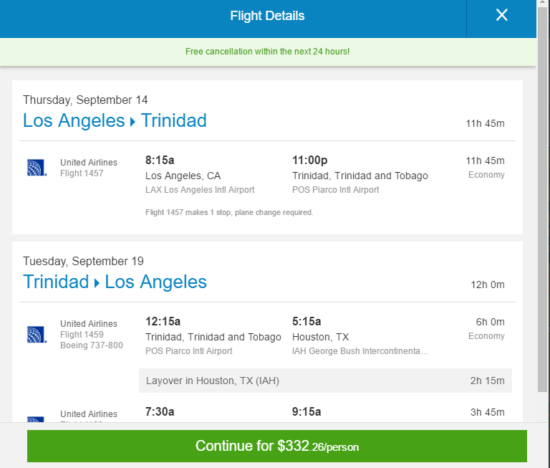Screen dimensions: 550x468
Task: Select the 8:15a departure time
Action: [x=160, y=160]
